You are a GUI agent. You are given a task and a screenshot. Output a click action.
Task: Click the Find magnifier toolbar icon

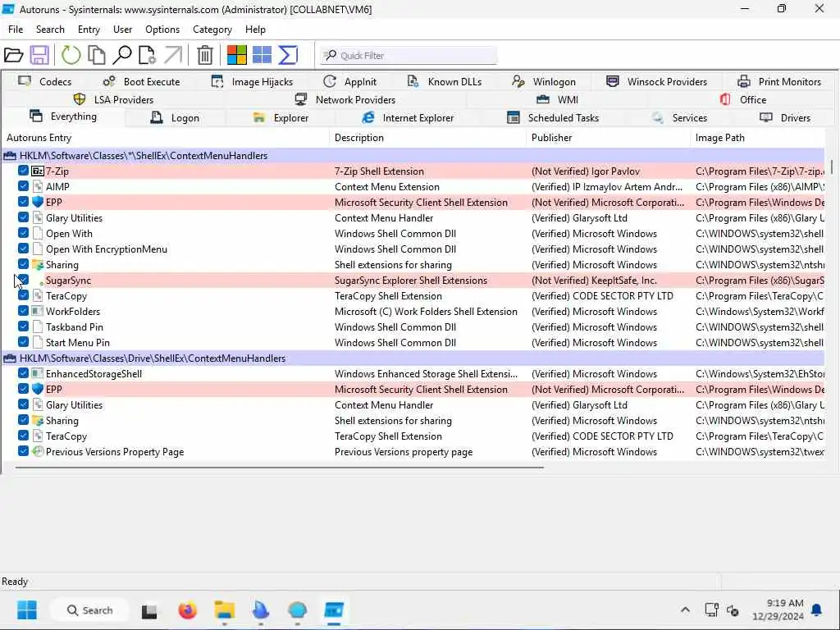click(122, 55)
